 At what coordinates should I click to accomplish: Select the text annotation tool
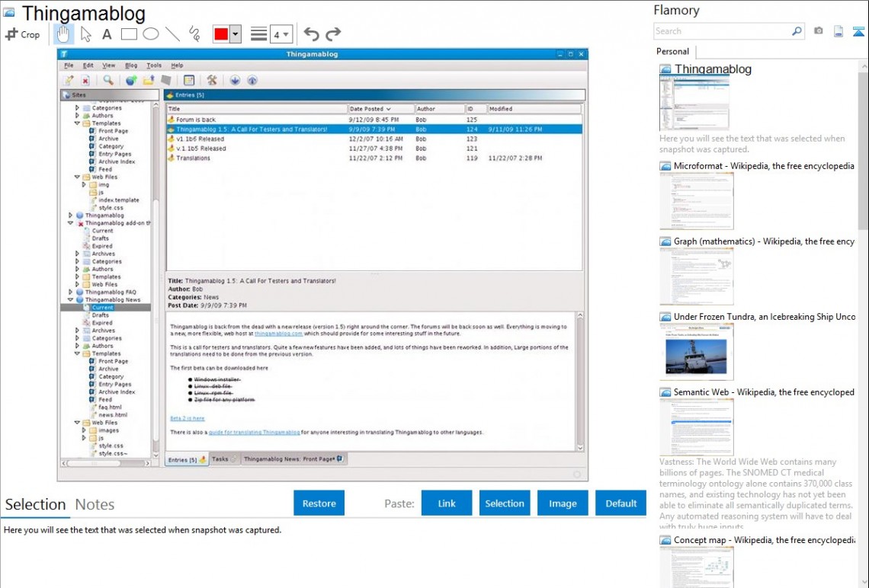click(x=107, y=34)
